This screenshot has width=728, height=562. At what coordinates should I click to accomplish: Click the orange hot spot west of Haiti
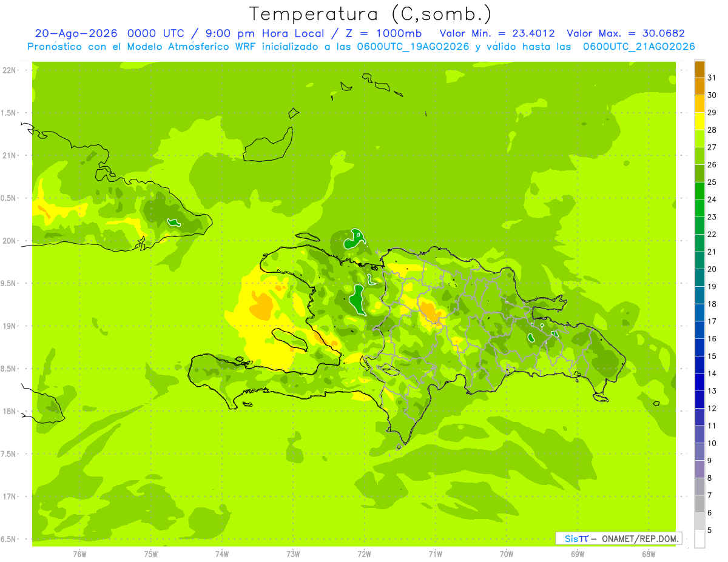[262, 307]
